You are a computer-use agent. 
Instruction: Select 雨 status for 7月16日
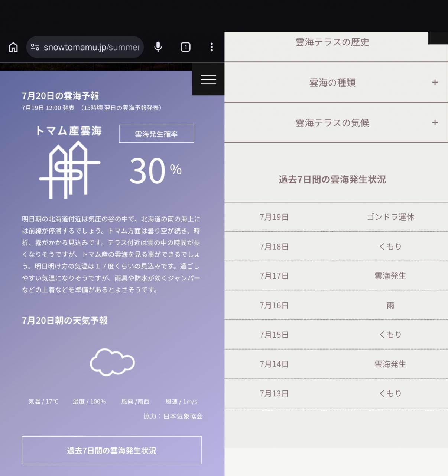(x=390, y=306)
